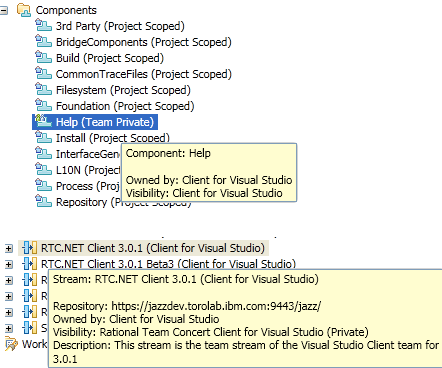Expand the RTC.NET Client 3.0.1 stream
This screenshot has height=368, width=442.
[9, 248]
